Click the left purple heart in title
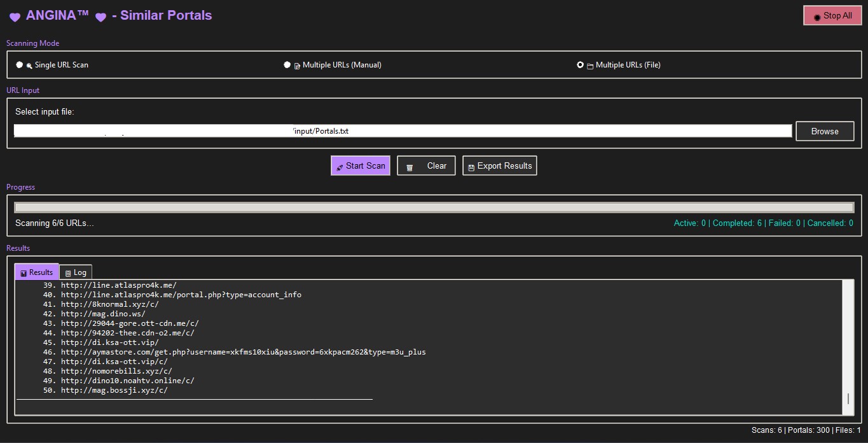The image size is (868, 443). click(15, 17)
